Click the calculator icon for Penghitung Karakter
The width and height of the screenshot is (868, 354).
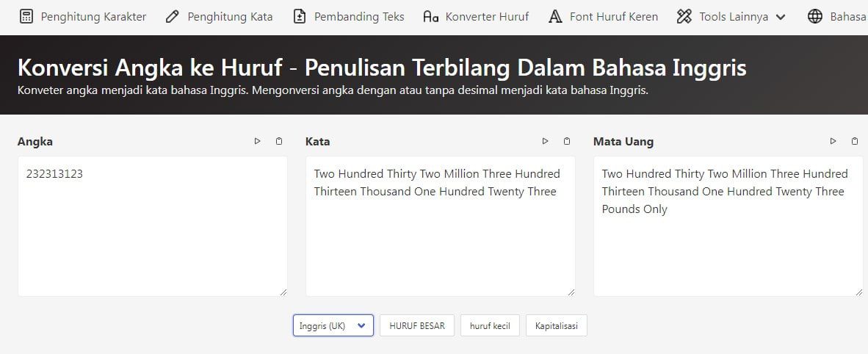point(26,16)
